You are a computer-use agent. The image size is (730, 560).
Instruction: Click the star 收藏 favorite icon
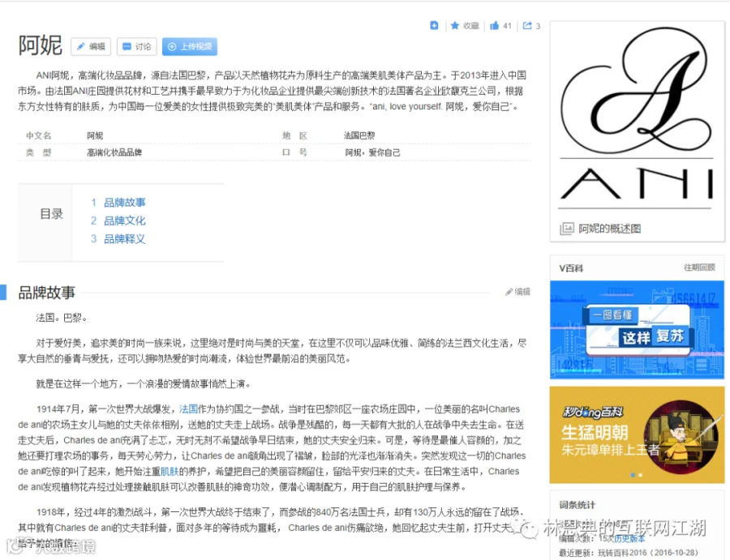(455, 26)
